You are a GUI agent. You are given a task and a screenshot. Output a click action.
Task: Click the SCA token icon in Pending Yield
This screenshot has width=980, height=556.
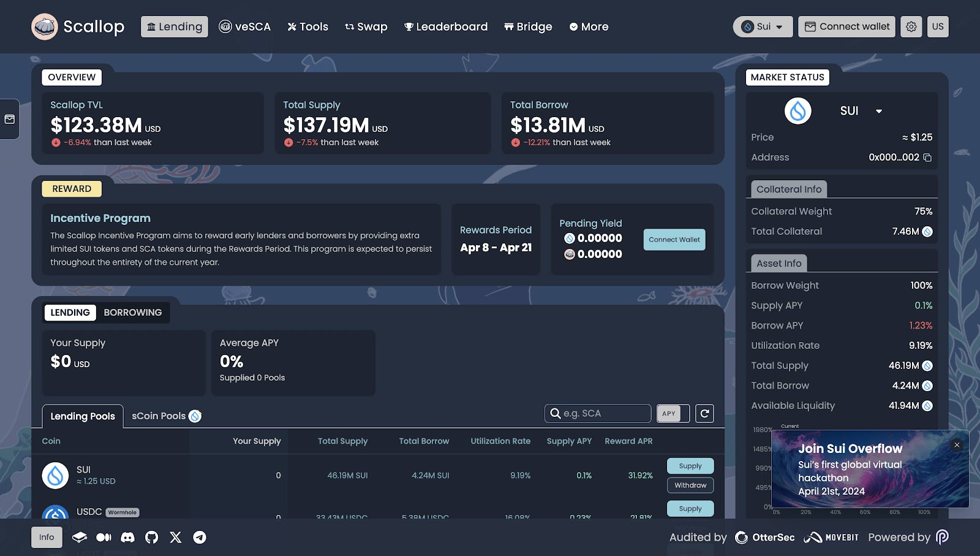[x=570, y=254]
